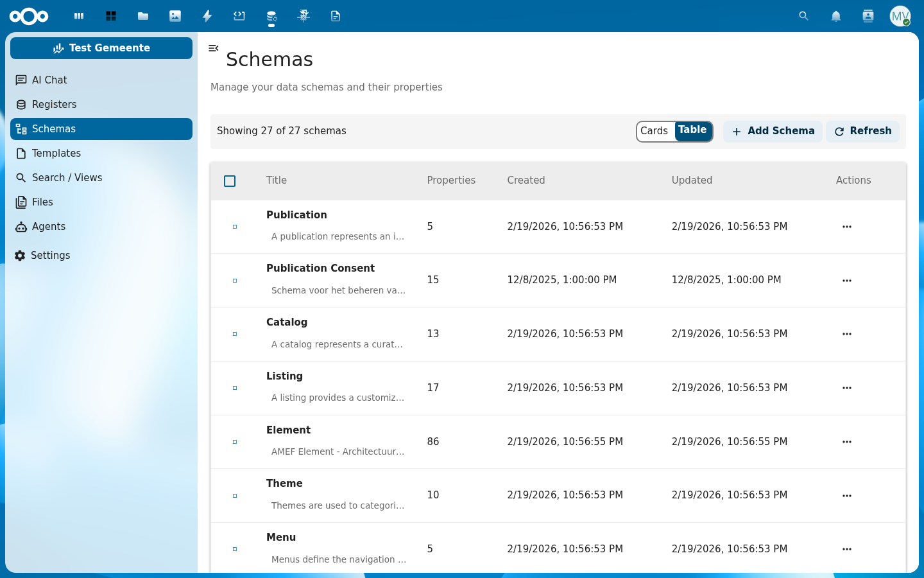Image resolution: width=924 pixels, height=578 pixels.
Task: Open Registers in the sidebar
Action: 54,105
